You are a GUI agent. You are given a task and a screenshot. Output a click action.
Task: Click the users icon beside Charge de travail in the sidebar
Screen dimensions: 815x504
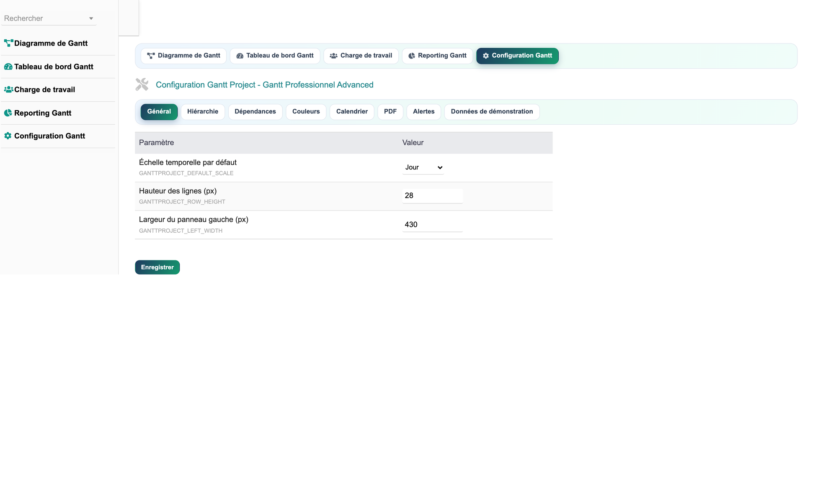pos(8,90)
